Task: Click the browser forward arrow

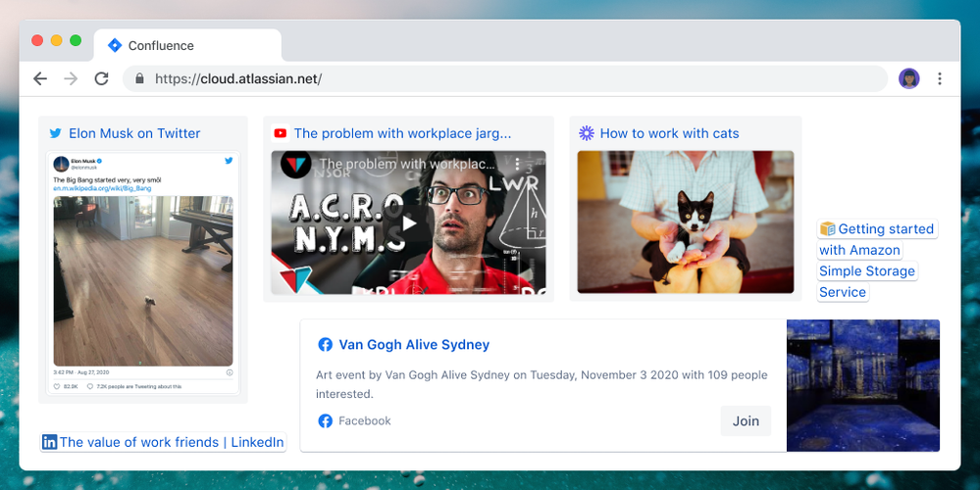Action: pyautogui.click(x=71, y=78)
